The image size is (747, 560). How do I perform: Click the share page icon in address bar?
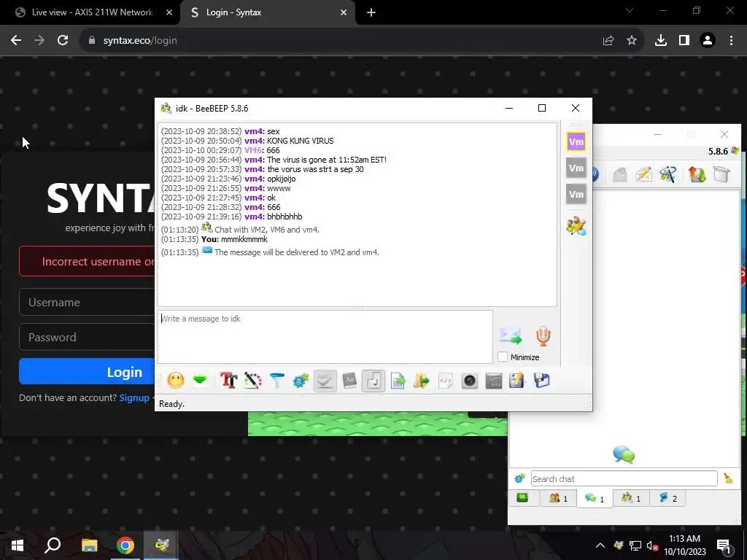click(608, 41)
